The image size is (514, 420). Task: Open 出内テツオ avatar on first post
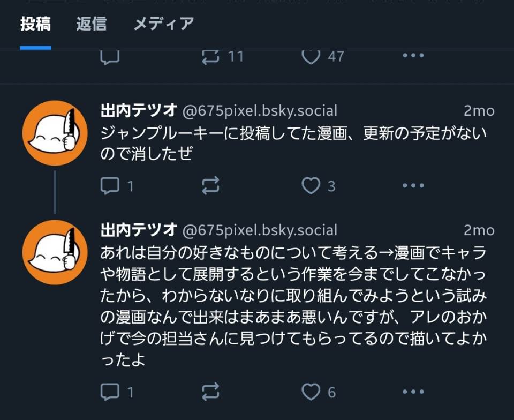pyautogui.click(x=55, y=133)
